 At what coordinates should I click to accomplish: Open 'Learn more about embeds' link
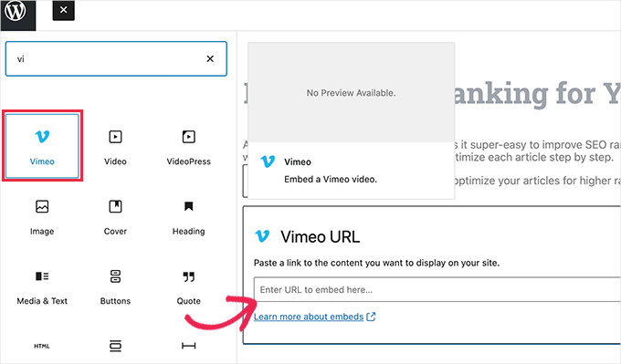(309, 317)
